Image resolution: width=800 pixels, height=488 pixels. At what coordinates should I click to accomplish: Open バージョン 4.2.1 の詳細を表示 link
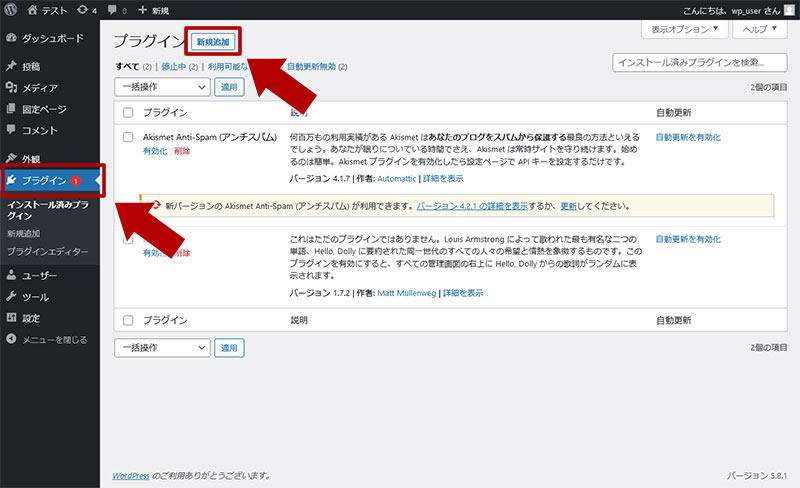472,206
